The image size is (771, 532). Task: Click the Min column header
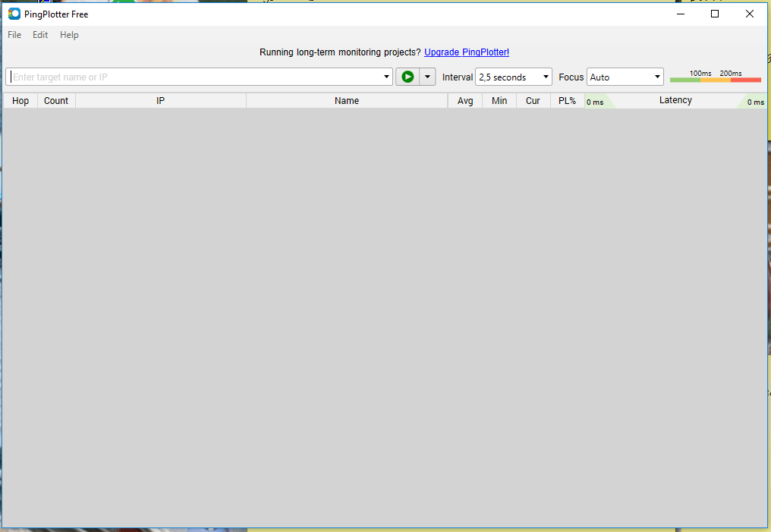pyautogui.click(x=499, y=100)
